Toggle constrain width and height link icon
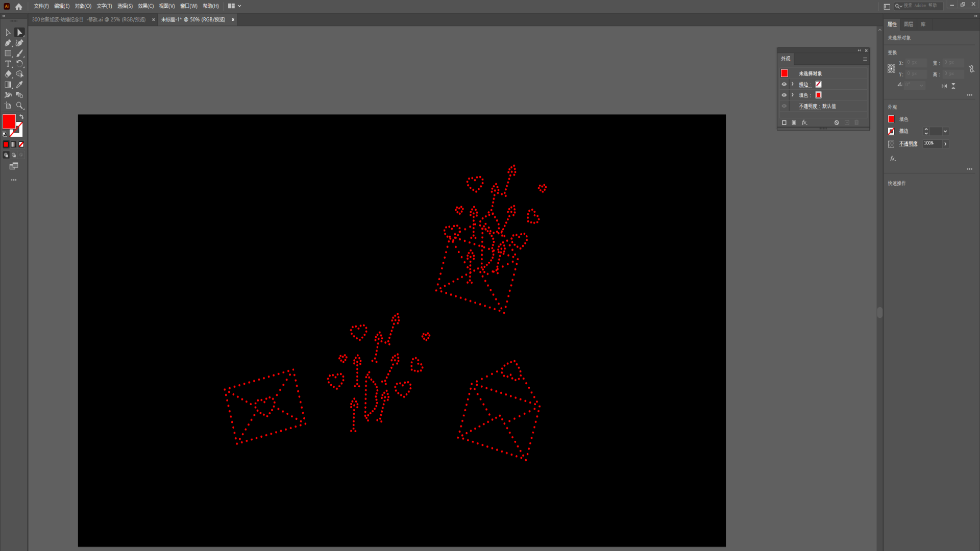 tap(971, 68)
